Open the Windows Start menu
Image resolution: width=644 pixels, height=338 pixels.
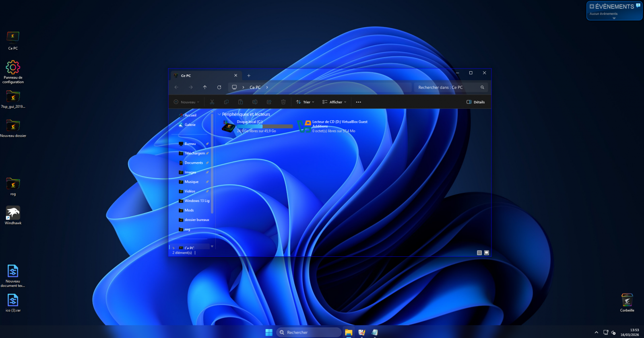(x=269, y=332)
